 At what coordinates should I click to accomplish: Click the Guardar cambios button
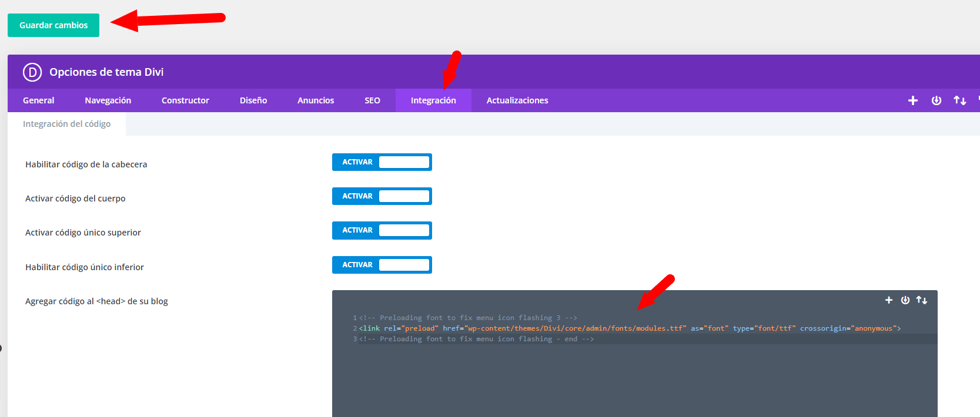pos(53,25)
